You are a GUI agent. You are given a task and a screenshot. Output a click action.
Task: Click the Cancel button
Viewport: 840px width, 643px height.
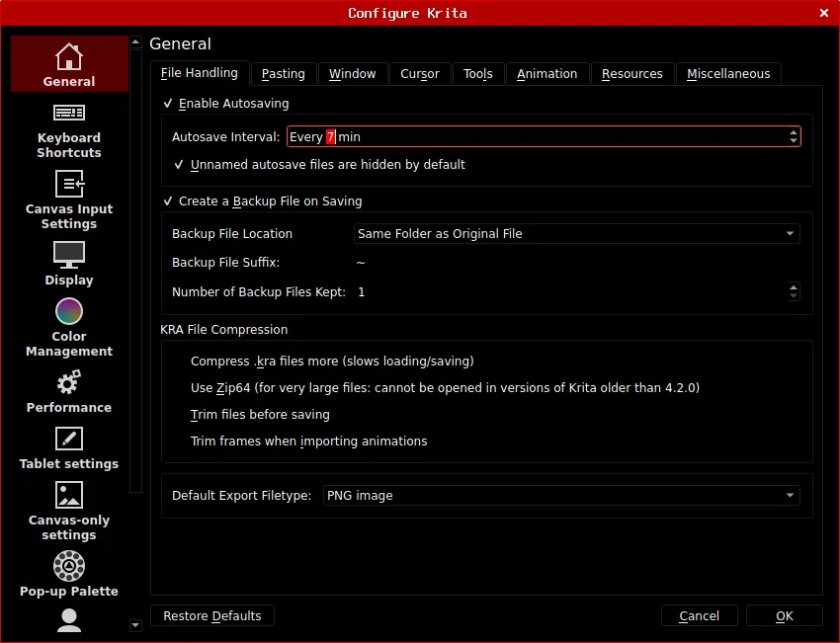tap(699, 615)
